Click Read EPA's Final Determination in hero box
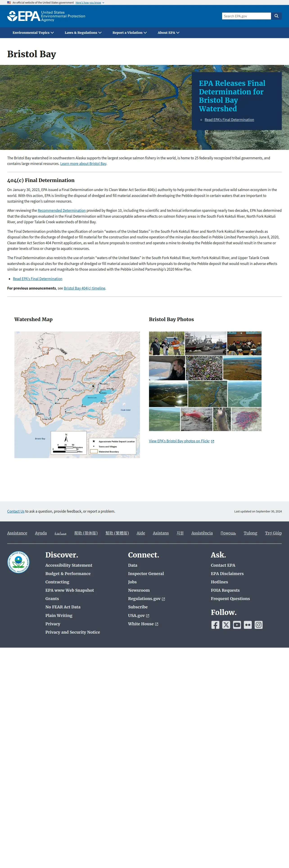The height and width of the screenshot is (868, 289). coord(229,120)
